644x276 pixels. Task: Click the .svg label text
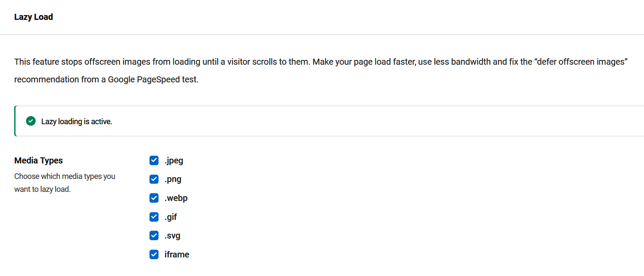172,236
